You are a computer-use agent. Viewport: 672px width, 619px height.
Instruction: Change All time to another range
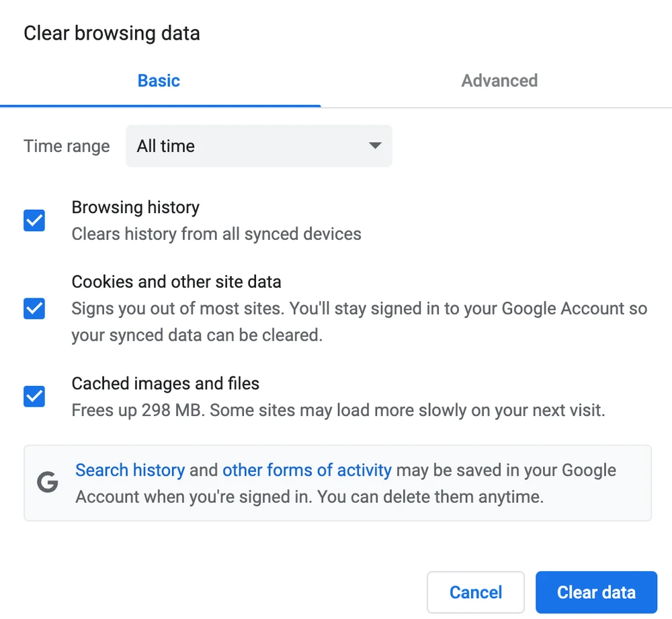(x=259, y=146)
